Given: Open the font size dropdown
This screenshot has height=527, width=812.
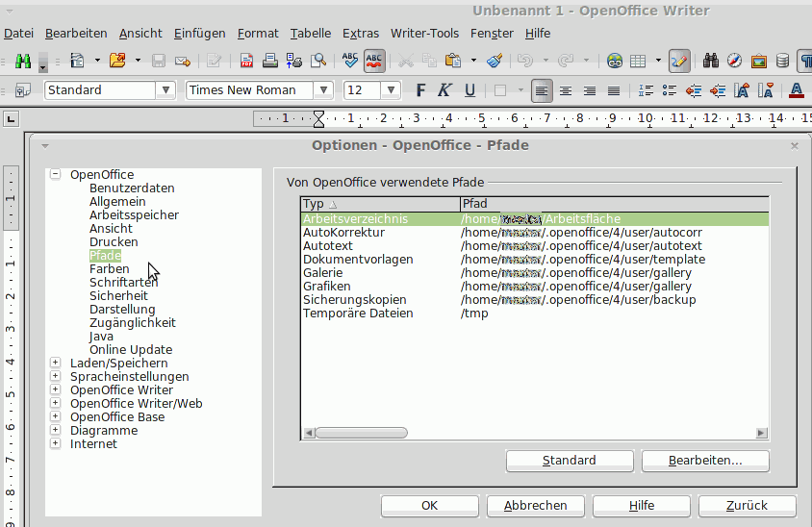Looking at the screenshot, I should 391,90.
